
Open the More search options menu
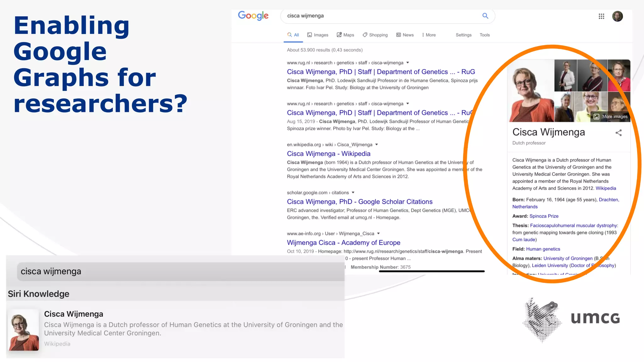429,35
